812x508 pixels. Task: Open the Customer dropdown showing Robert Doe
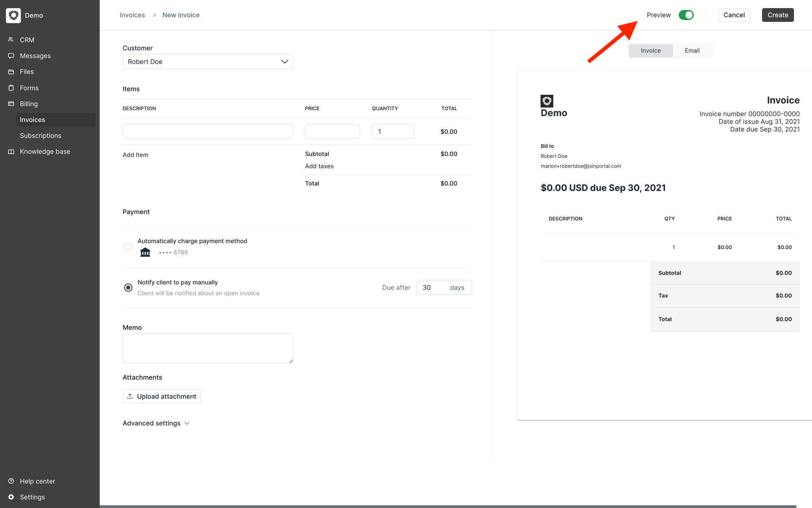point(207,62)
